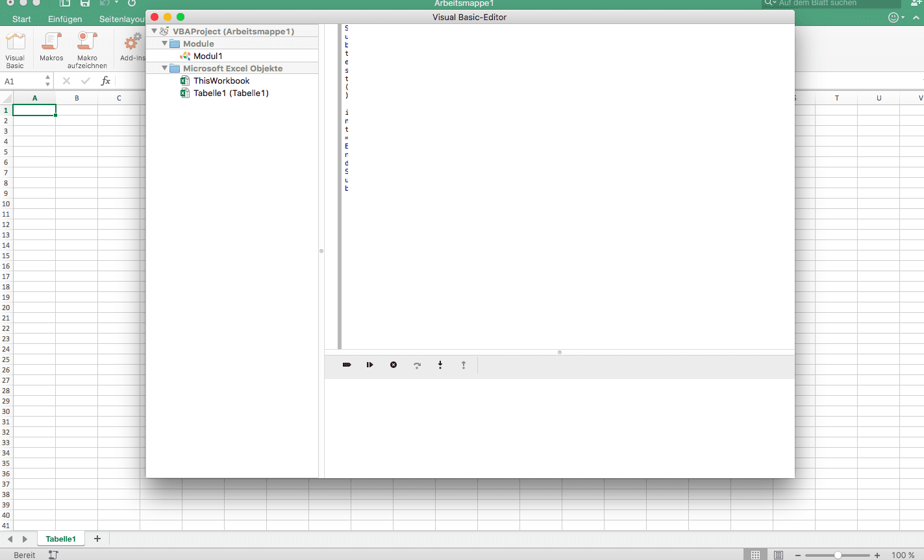Viewport: 924px width, 560px height.
Task: Click the code pane horizontal splitter handle
Action: click(x=560, y=352)
